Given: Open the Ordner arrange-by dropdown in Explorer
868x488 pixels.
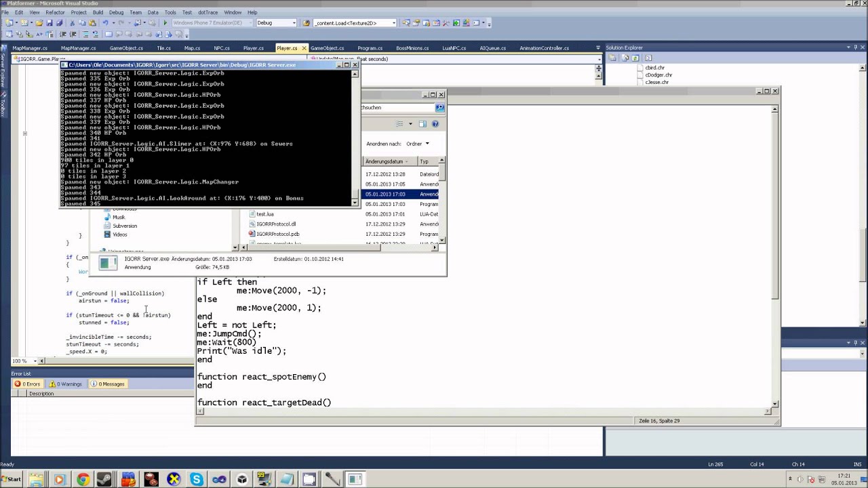Looking at the screenshot, I should (x=418, y=144).
